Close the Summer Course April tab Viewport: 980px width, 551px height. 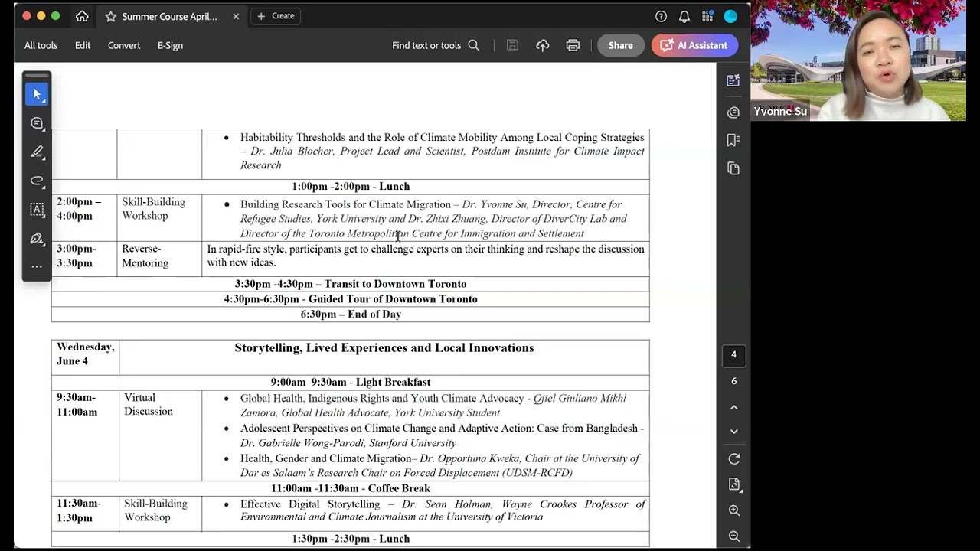tap(236, 16)
